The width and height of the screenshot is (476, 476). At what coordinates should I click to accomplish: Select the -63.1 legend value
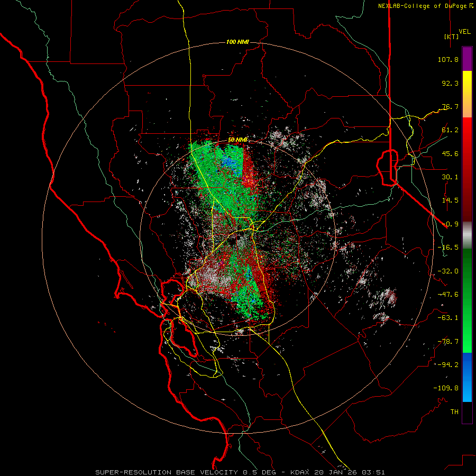coord(448,318)
